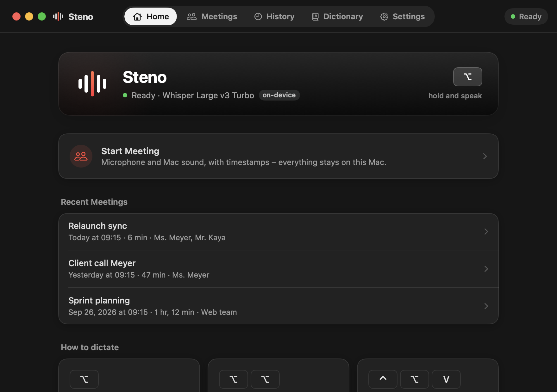Screen dimensions: 557x392
Task: Click the on-device badge
Action: pyautogui.click(x=279, y=95)
